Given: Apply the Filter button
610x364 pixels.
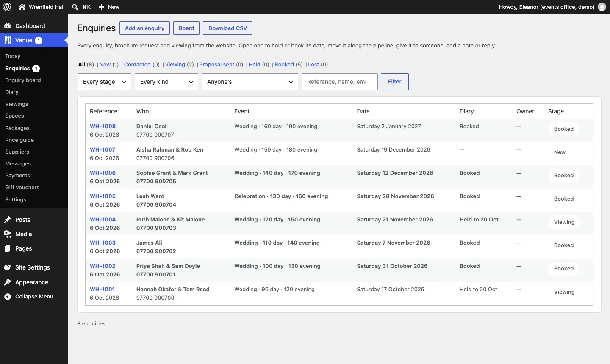Looking at the screenshot, I should point(395,82).
